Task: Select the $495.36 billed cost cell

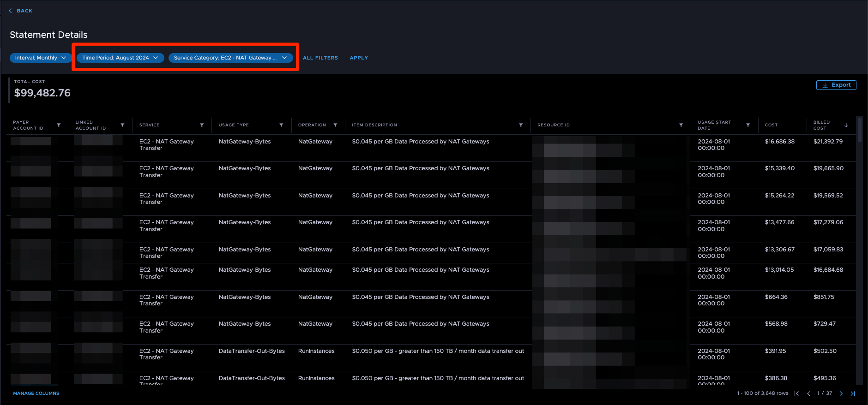Action: (825, 378)
